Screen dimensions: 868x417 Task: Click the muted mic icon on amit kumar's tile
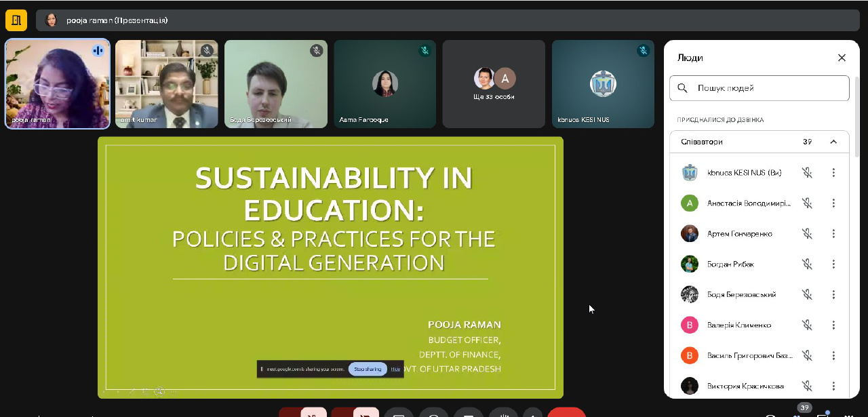coord(207,51)
